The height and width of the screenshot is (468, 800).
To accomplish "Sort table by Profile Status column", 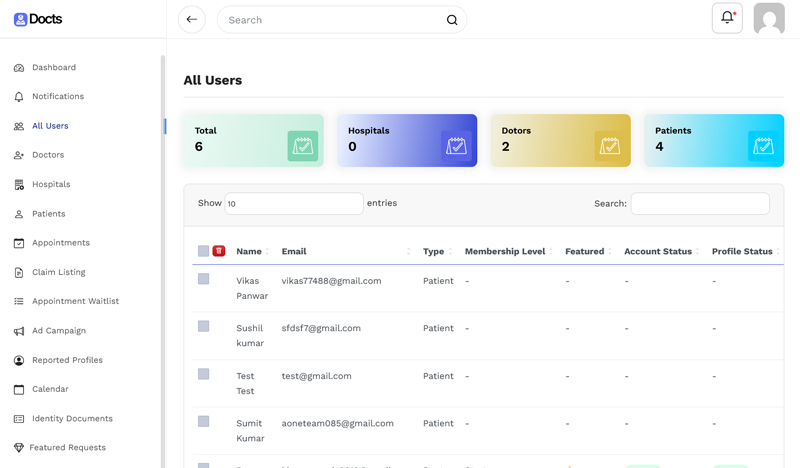I will [746, 251].
